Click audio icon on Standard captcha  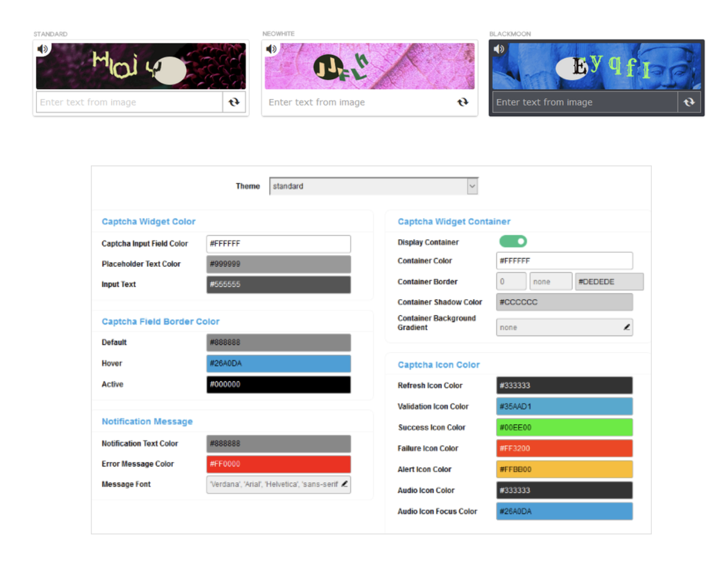pyautogui.click(x=43, y=49)
